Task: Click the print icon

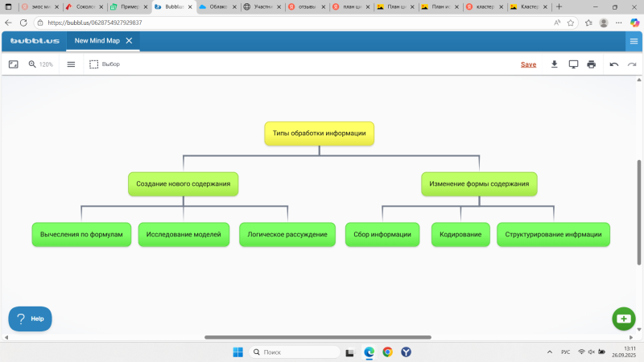Action: (x=592, y=64)
